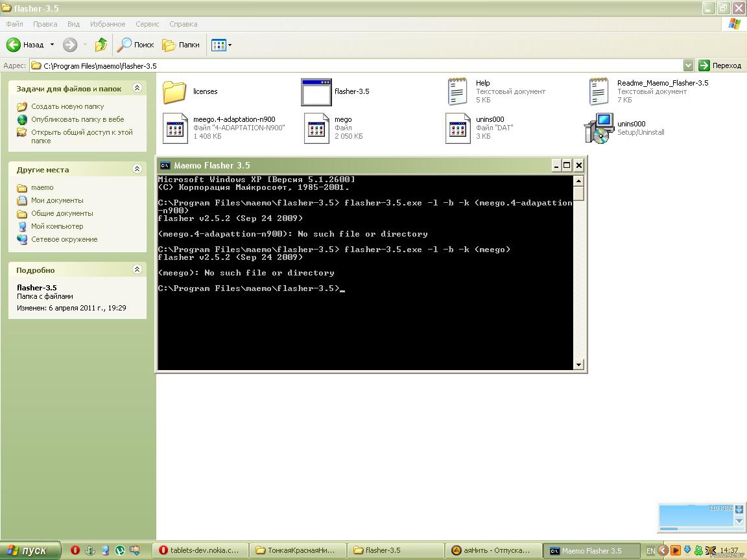The image size is (747, 560).
Task: Open the Вид menu
Action: click(x=73, y=24)
